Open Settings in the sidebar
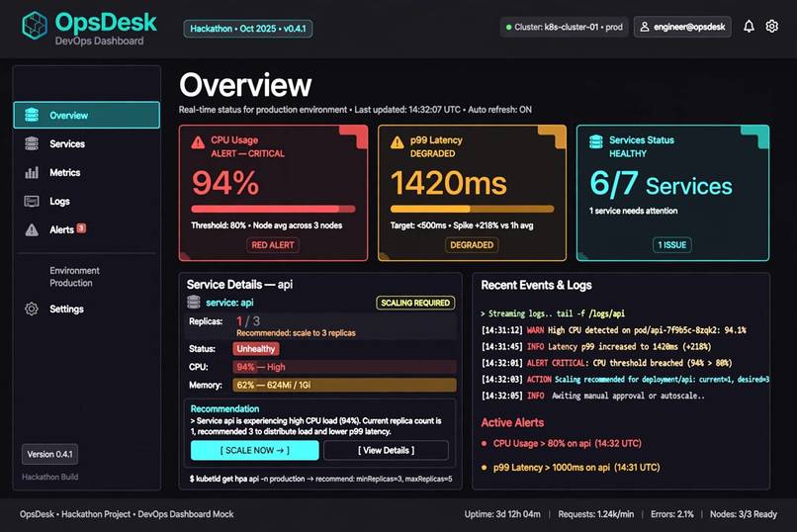 click(66, 309)
